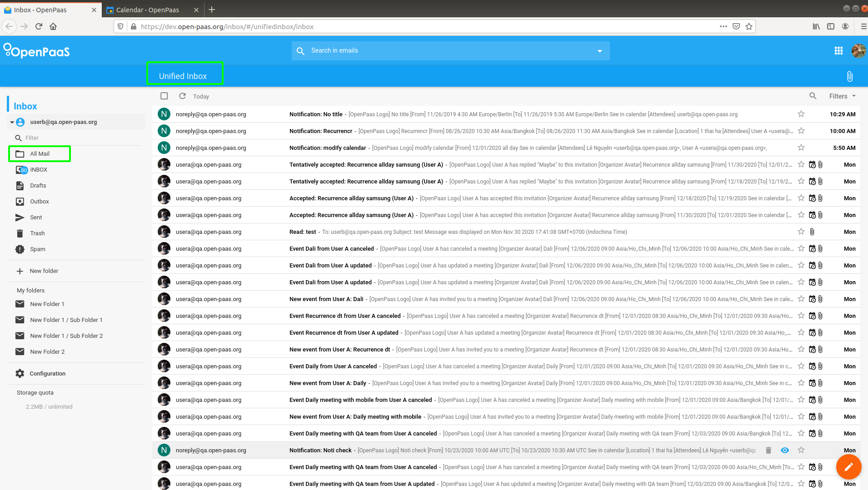This screenshot has height=490, width=868.
Task: Expand the Filters dropdown
Action: click(841, 96)
